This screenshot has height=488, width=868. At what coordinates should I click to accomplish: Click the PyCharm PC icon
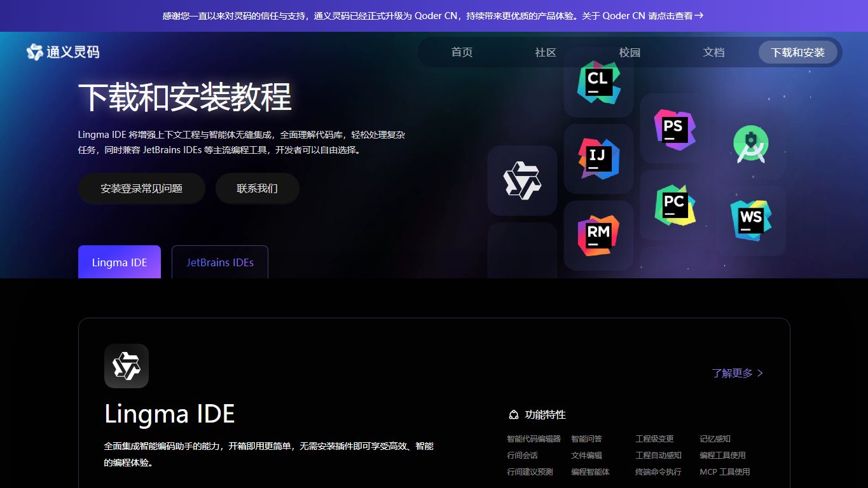click(675, 205)
